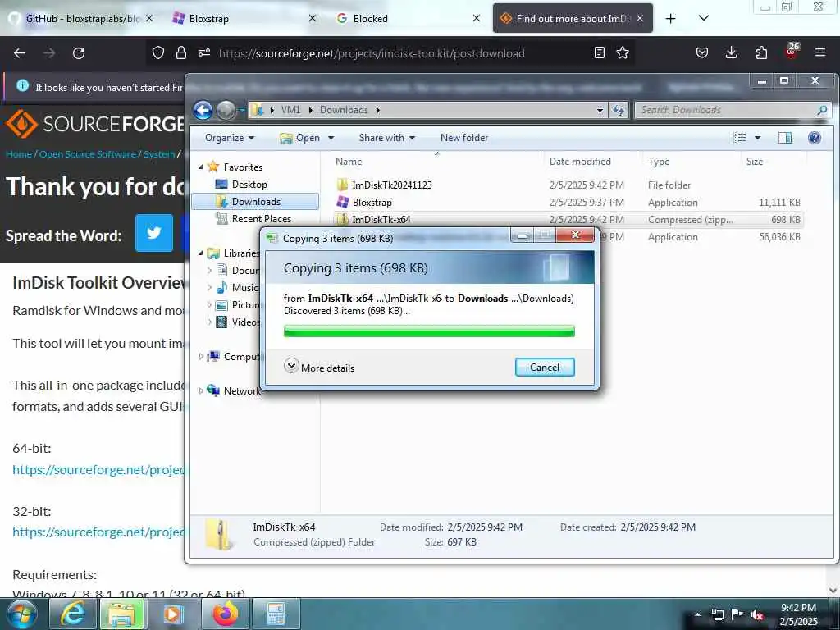Open the 32-bit download link
The height and width of the screenshot is (630, 840).
click(98, 532)
